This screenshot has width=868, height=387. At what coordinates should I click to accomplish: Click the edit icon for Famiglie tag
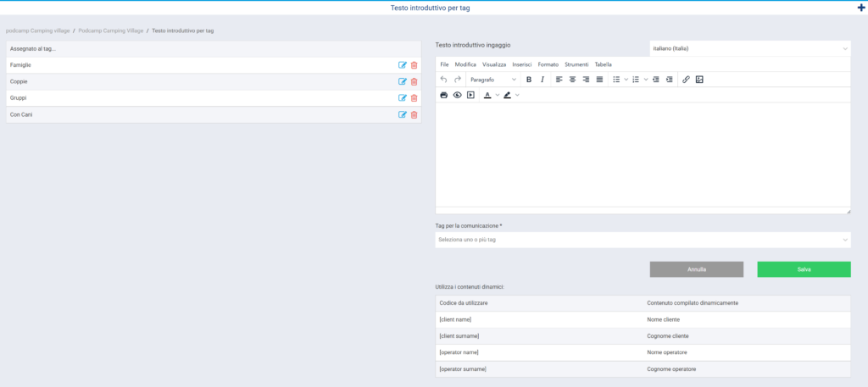tap(403, 65)
